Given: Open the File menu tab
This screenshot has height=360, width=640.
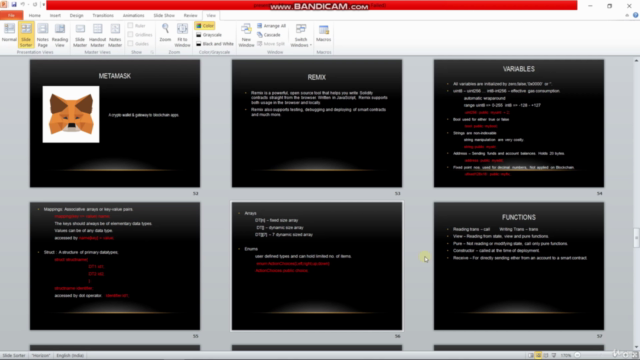Looking at the screenshot, I should [11, 16].
